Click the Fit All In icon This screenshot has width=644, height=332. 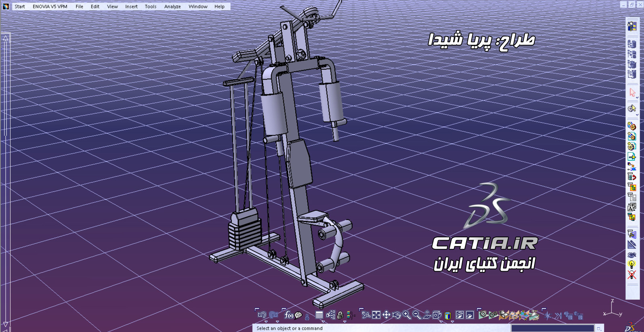376,315
